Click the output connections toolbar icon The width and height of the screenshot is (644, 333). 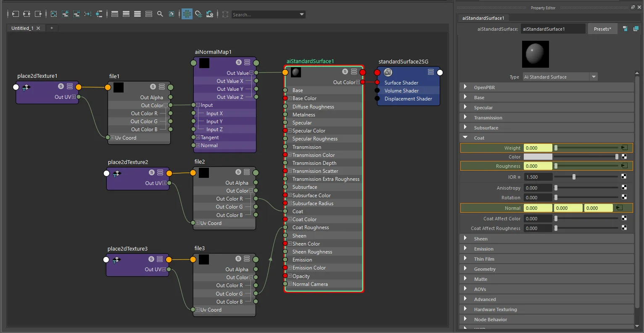pos(38,14)
